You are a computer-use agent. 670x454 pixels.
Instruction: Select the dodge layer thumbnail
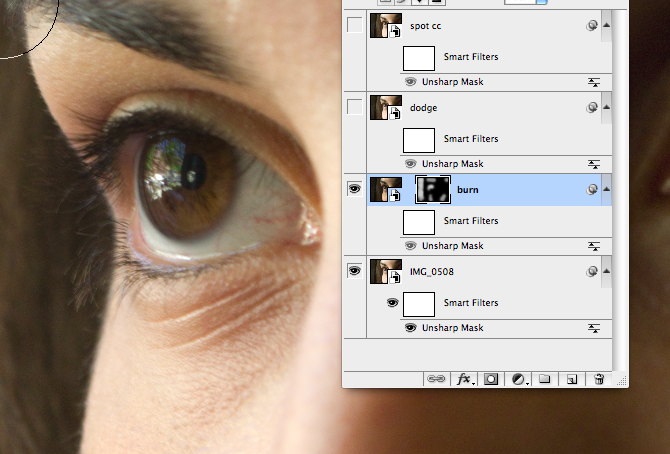(386, 108)
